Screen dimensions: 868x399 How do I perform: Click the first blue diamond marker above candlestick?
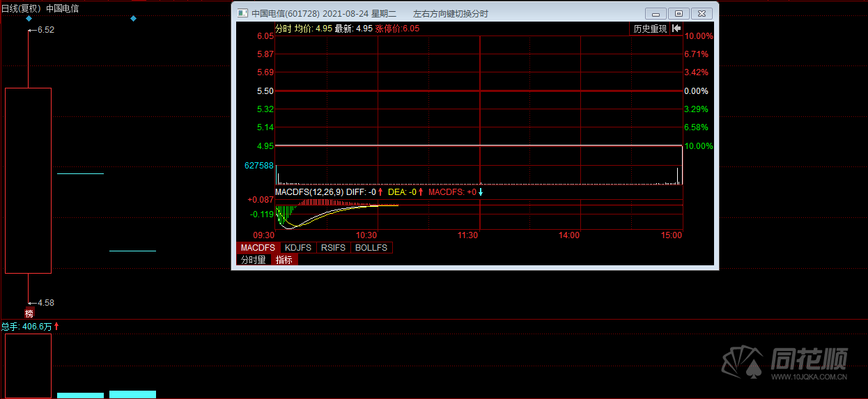[x=29, y=19]
